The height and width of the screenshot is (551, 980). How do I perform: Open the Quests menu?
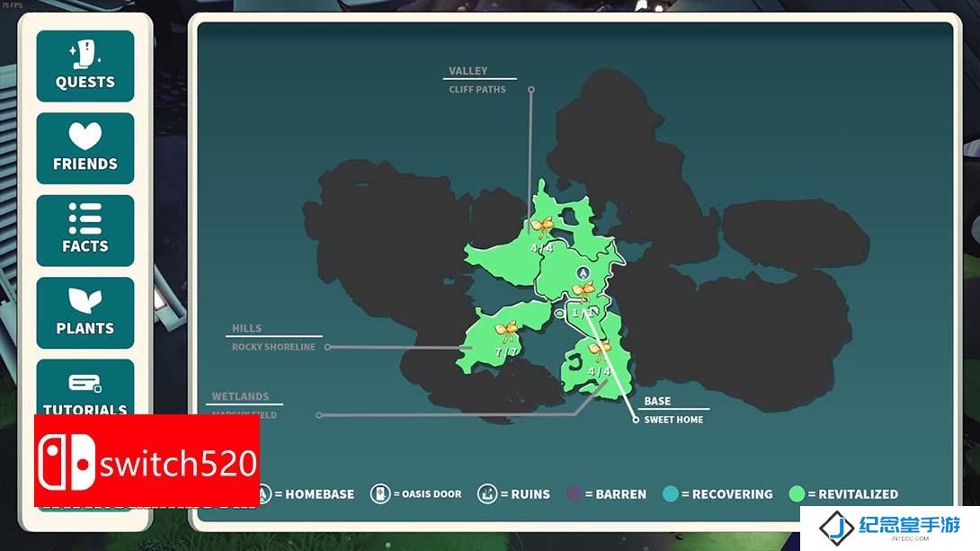coord(85,66)
